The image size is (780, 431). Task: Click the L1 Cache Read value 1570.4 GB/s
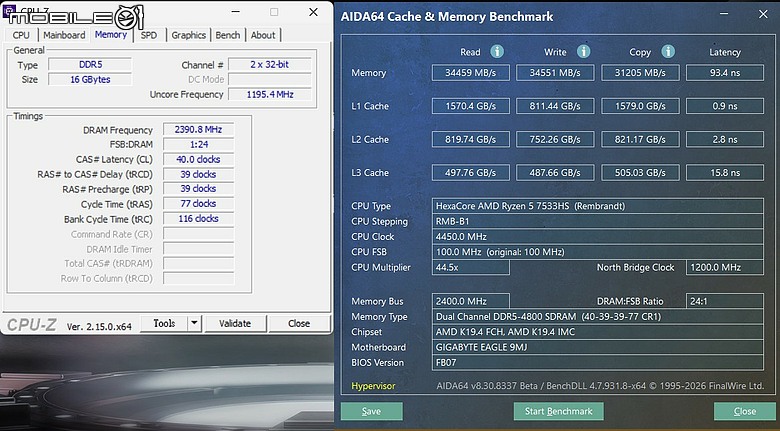(x=471, y=106)
